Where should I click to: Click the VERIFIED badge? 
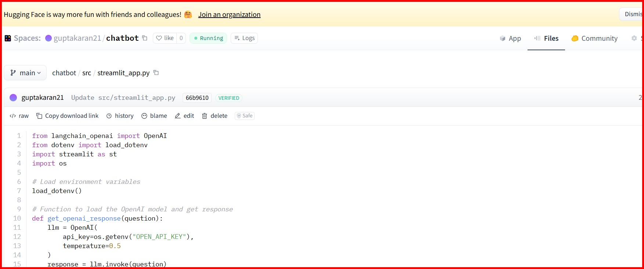[229, 98]
